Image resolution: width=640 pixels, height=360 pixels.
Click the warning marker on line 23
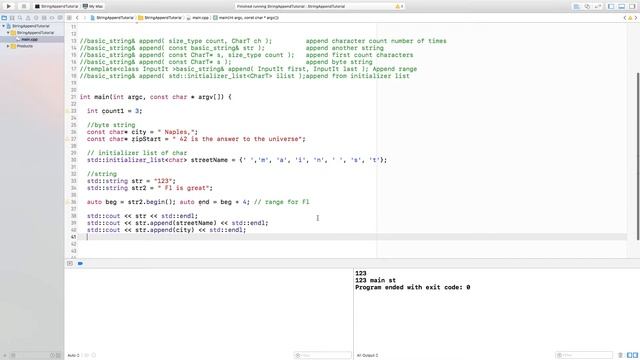67,111
